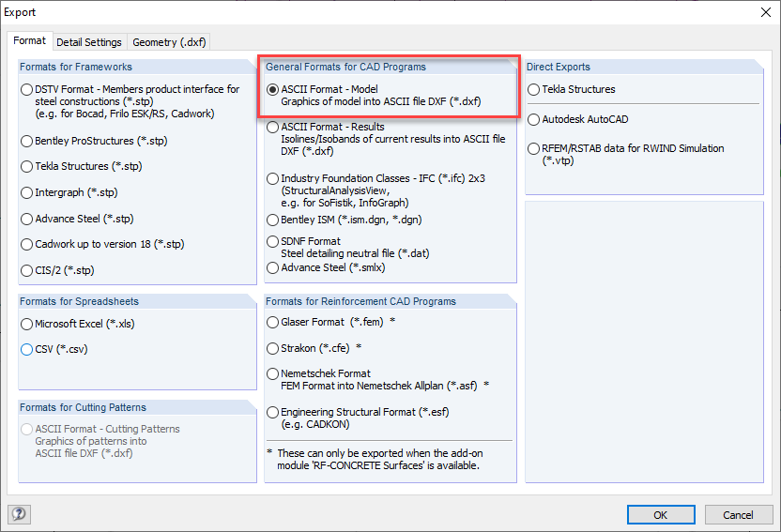The width and height of the screenshot is (781, 532).
Task: Select Autodesk AutoCAD direct export
Action: 534,119
